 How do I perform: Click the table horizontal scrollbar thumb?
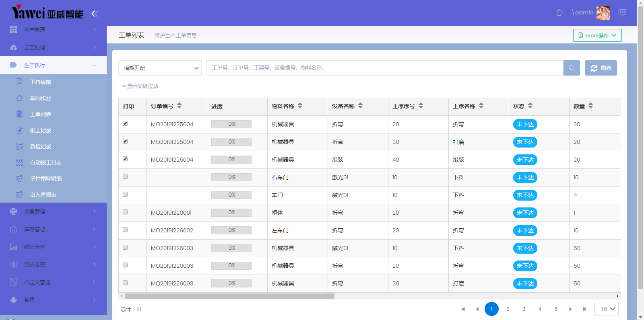pyautogui.click(x=229, y=296)
